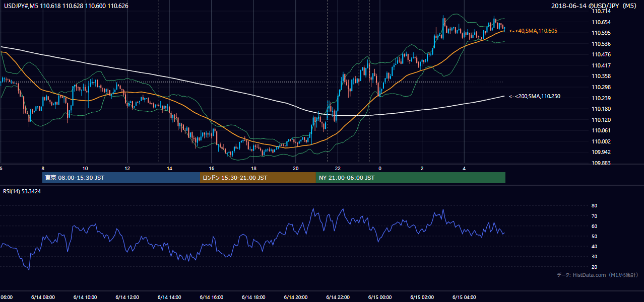This screenshot has width=644, height=302.
Task: Click RSI scale value 70
Action: [x=595, y=216]
